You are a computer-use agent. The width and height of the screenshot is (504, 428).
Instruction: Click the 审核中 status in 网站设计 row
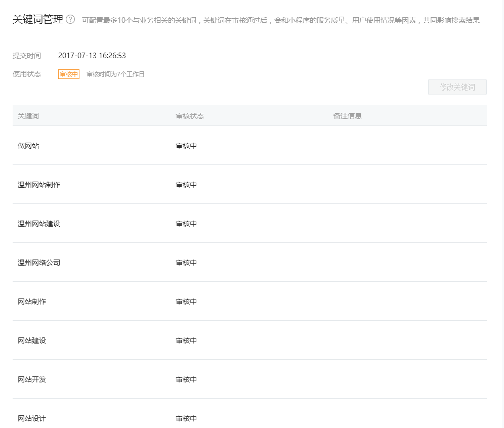click(186, 418)
